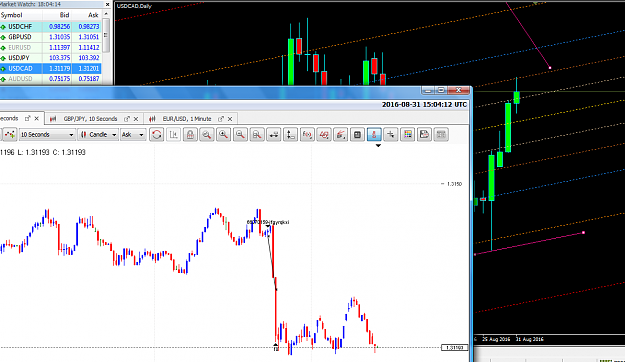Click the data table icon at toolbar end
625x362 pixels.
[441, 135]
